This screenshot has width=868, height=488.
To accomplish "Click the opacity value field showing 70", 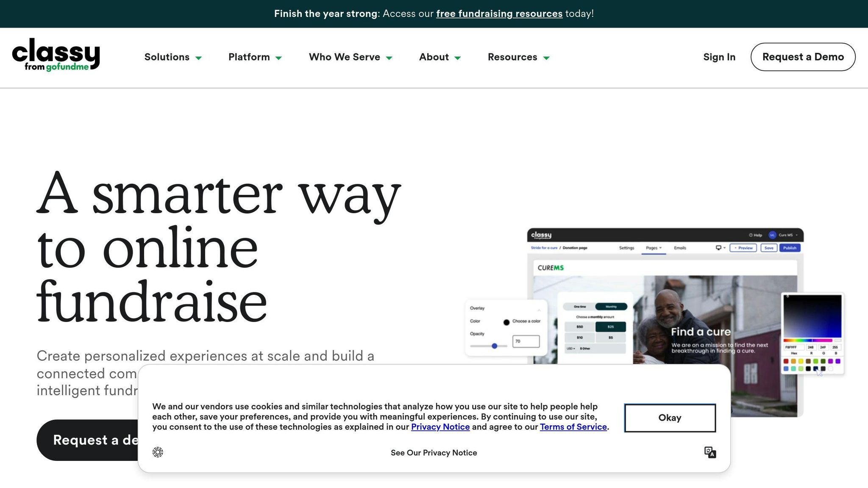I will tap(526, 341).
